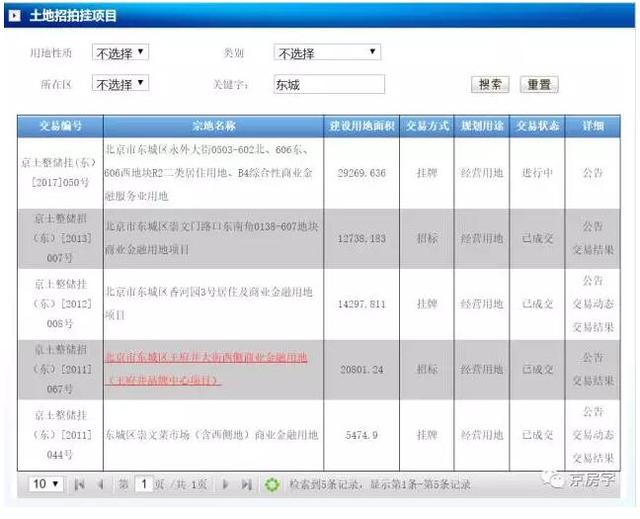Click area value 29269.636
The width and height of the screenshot is (640, 519).
coord(362,173)
